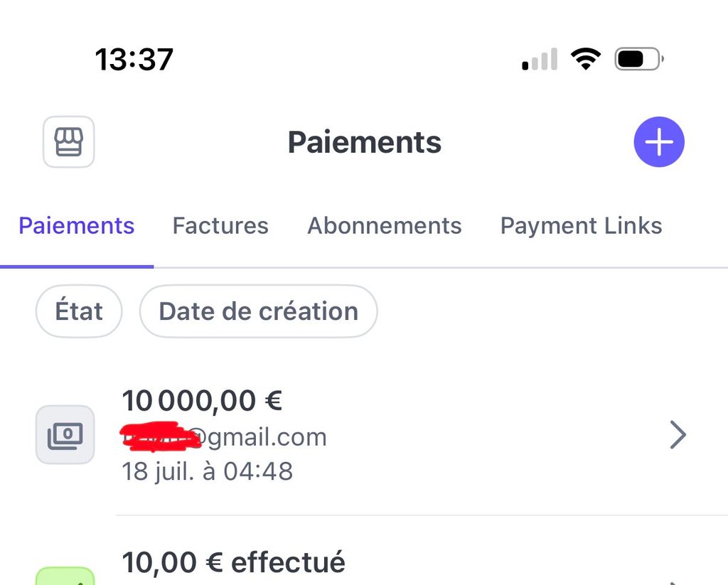
Task: Tap the cash icon beside 10 000,00 €
Action: [65, 434]
